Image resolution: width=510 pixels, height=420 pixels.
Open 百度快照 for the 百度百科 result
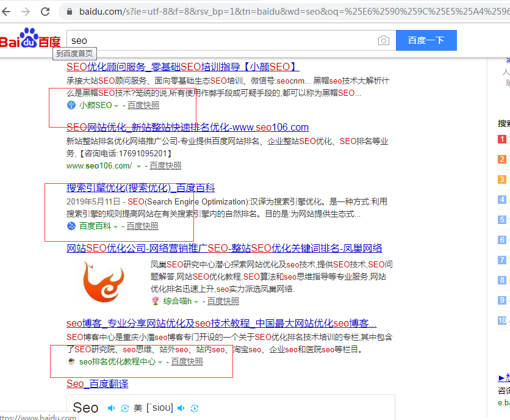[x=142, y=226]
